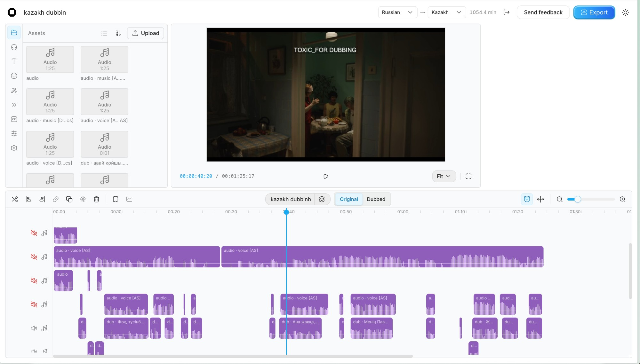Open the magic wand effects panel

tap(14, 91)
